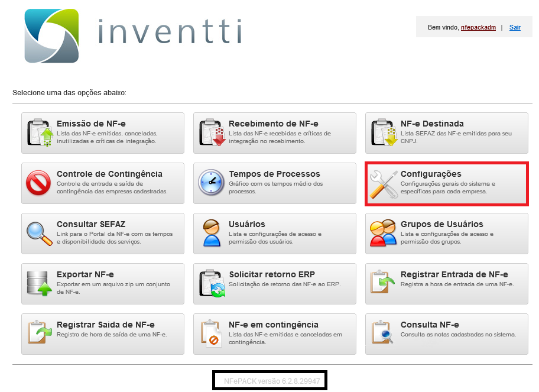Click the red prohibited Controle de Contingência icon
This screenshot has width=539, height=392.
(40, 183)
